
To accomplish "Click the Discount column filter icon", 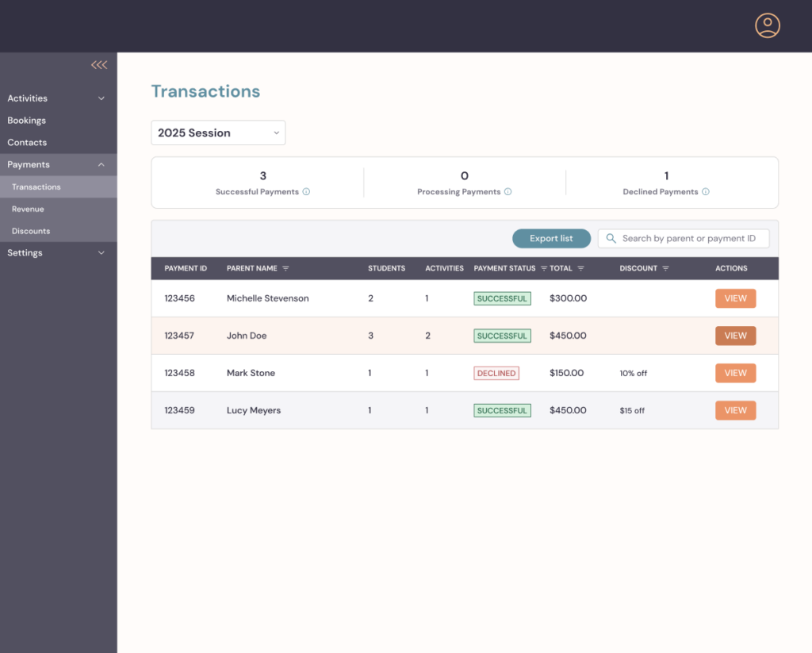I will (x=665, y=269).
